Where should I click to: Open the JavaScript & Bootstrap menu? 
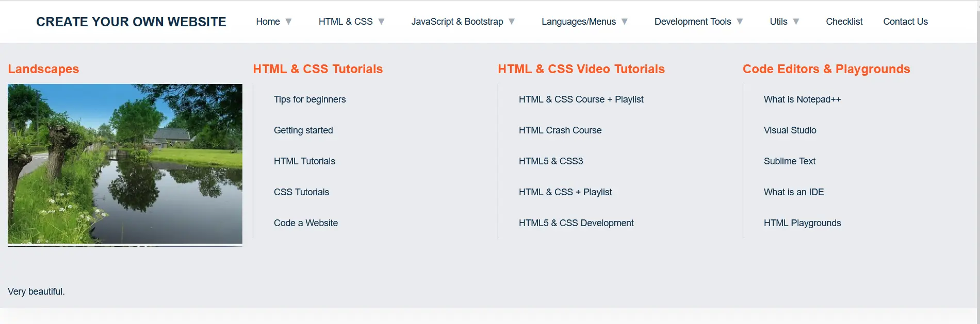click(x=457, y=22)
